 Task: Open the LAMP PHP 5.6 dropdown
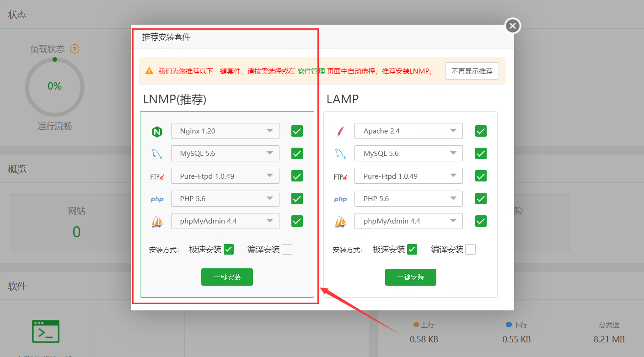click(x=408, y=198)
